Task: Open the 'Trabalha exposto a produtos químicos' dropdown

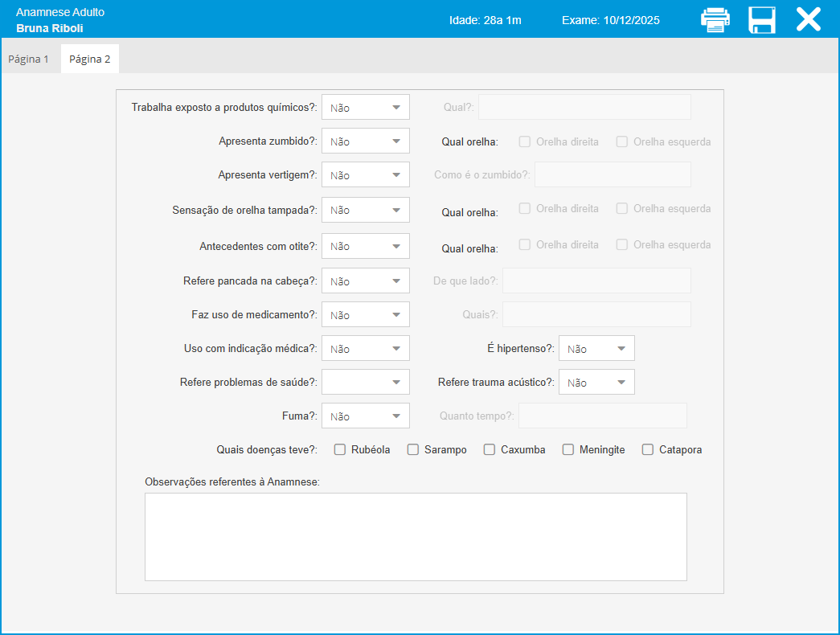Action: [366, 107]
